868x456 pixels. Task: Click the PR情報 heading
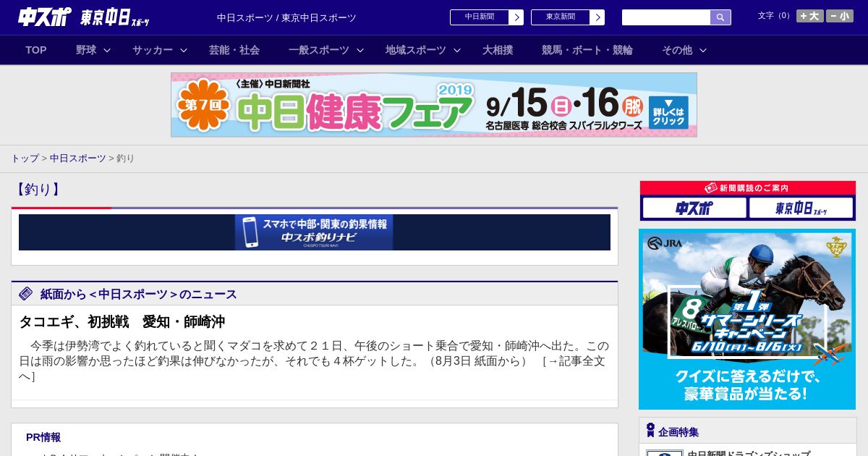[43, 437]
